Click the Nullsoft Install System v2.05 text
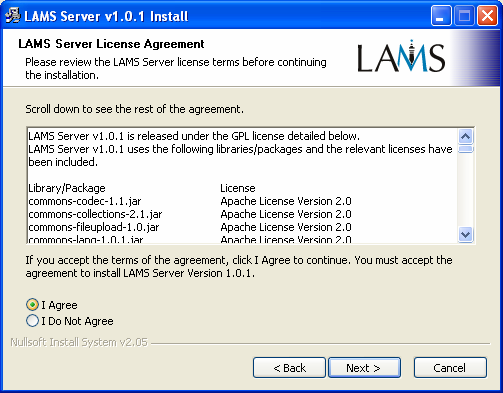Screen dimensions: 503x393 (x=79, y=342)
